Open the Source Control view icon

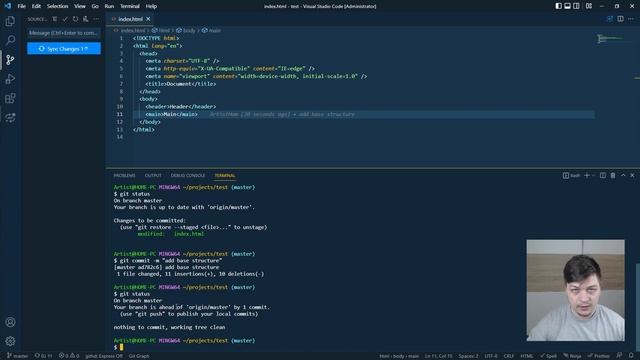point(10,60)
